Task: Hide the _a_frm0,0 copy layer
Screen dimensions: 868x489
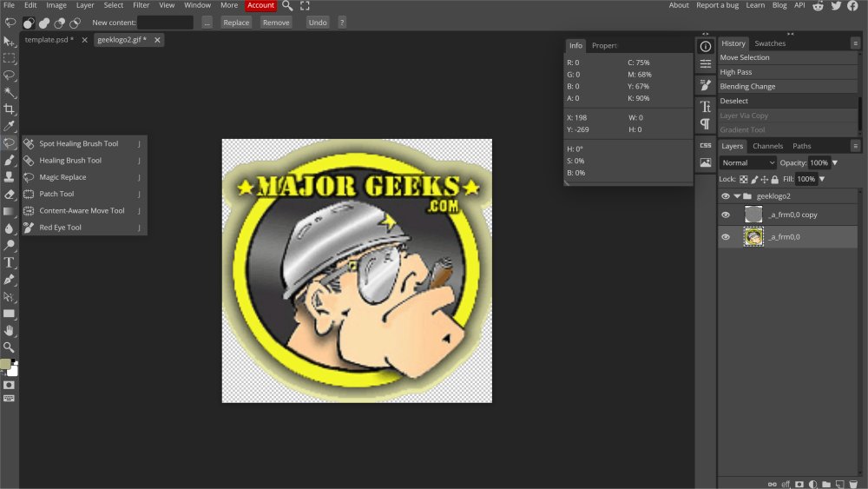Action: [725, 215]
